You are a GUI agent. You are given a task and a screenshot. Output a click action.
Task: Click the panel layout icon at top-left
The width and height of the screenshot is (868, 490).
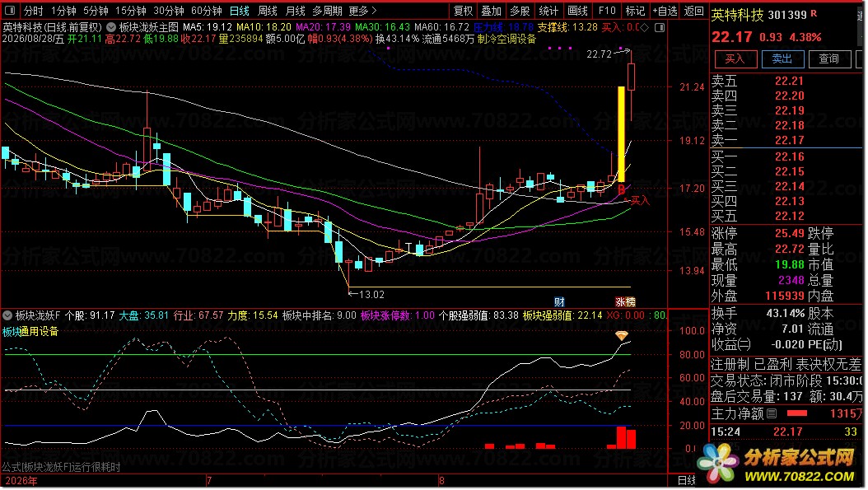[11, 11]
